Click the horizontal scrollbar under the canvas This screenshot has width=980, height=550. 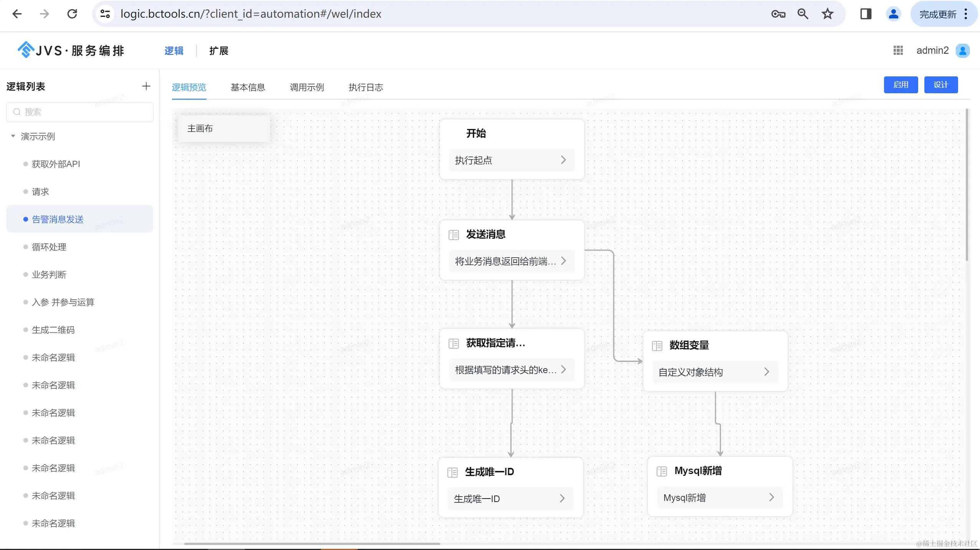point(312,543)
